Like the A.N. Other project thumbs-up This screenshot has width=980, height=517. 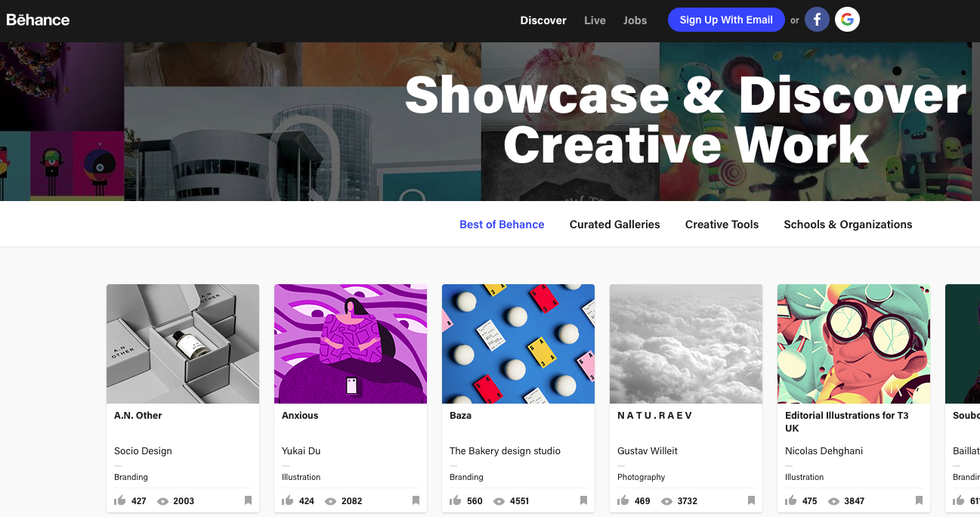point(120,500)
